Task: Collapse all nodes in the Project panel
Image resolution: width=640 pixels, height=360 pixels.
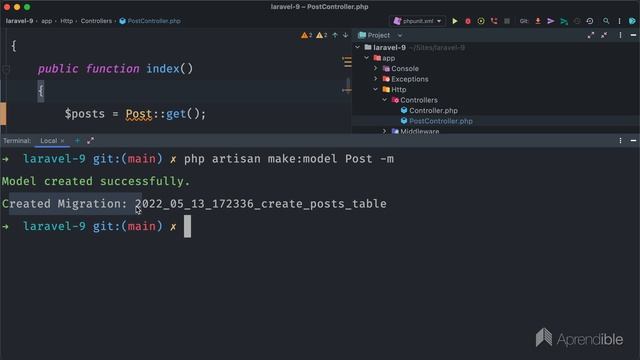Action: pos(604,36)
